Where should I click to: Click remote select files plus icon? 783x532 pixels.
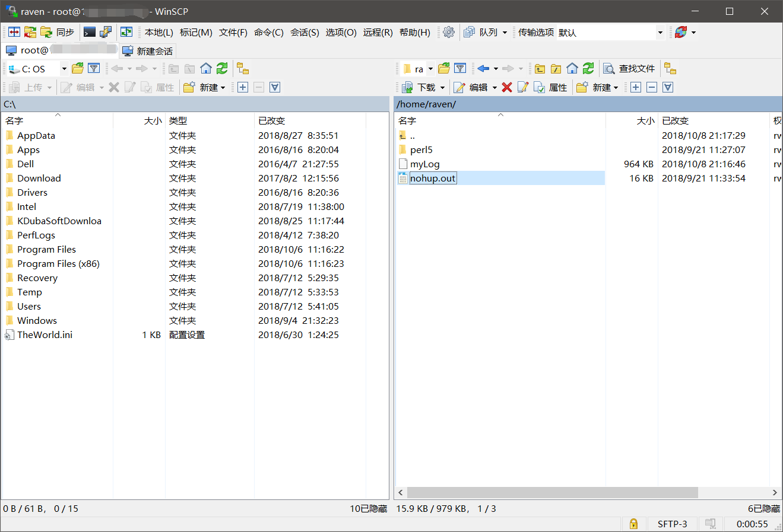coord(636,87)
